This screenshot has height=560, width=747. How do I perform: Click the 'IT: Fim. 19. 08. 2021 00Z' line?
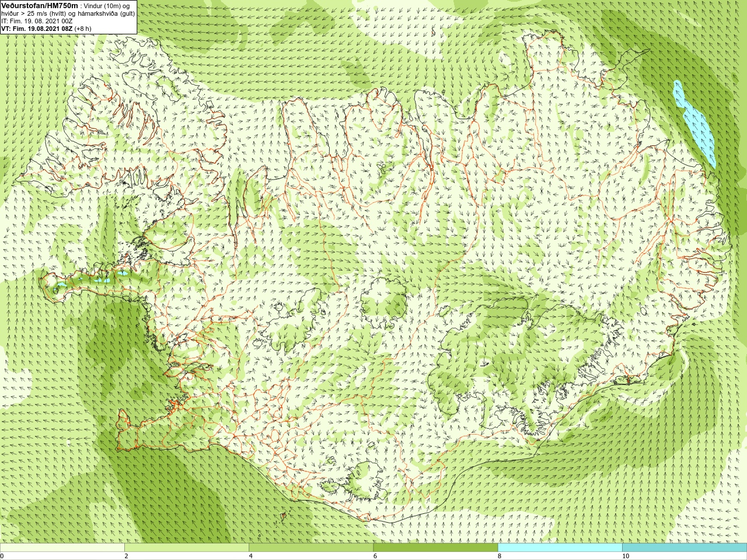pos(37,21)
